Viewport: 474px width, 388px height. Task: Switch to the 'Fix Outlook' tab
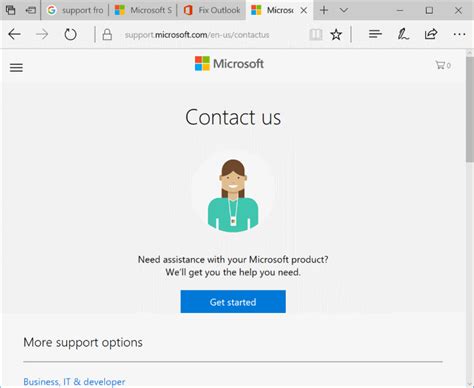[x=212, y=10]
